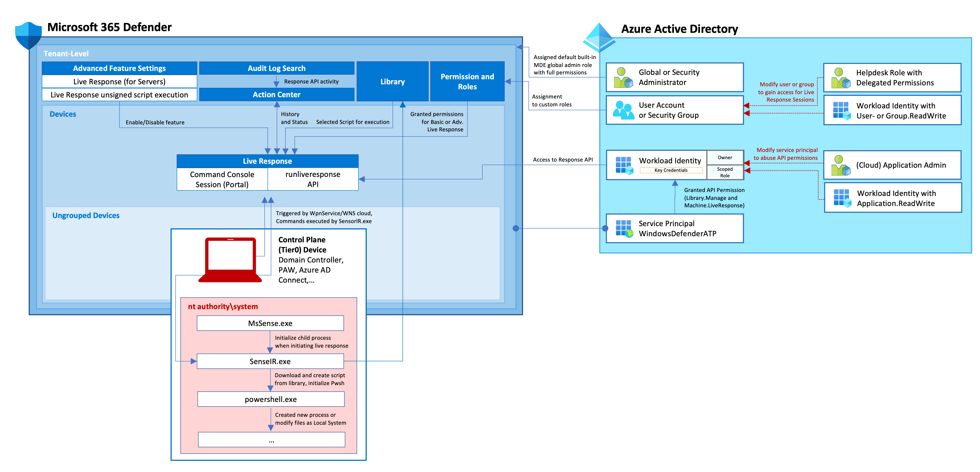Viewport: 980px width, 472px height.
Task: Click the (Cloud) Application Admin user icon
Action: point(841,165)
